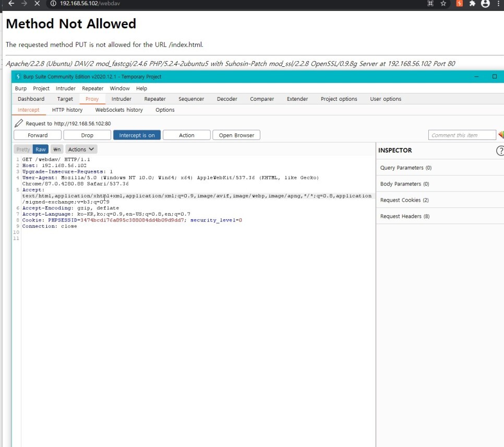Image resolution: width=504 pixels, height=447 pixels.
Task: Select the Intercept sub-tab
Action: 29,110
